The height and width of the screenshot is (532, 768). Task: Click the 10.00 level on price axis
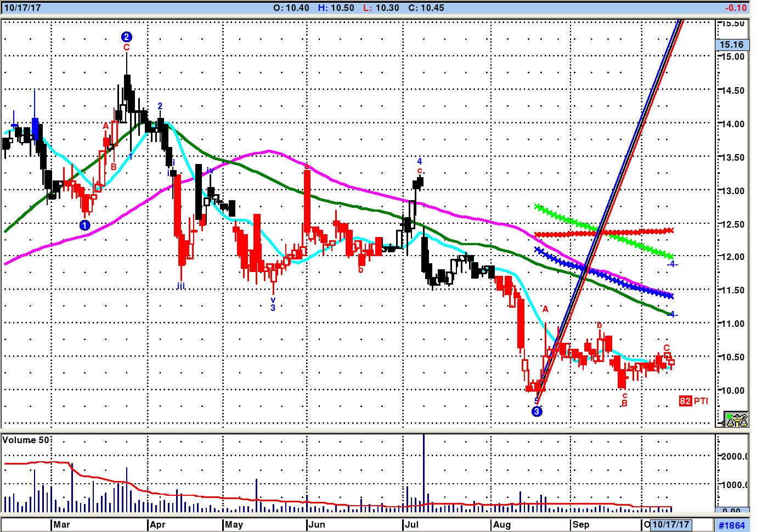(732, 390)
